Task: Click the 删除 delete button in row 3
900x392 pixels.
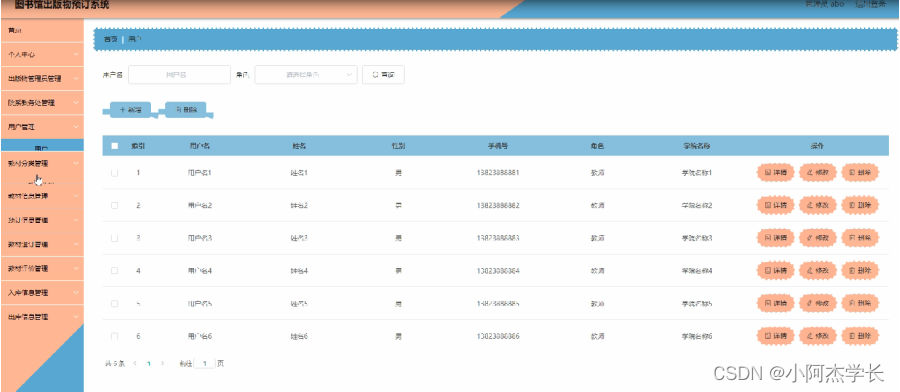Action: (x=860, y=238)
